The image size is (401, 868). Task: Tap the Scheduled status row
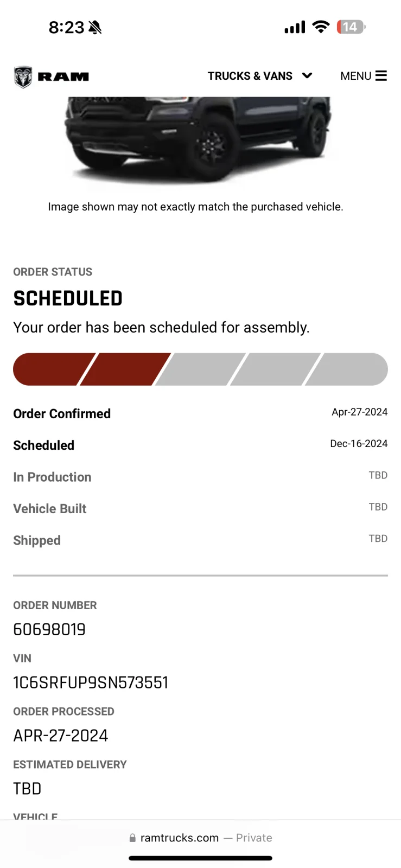(x=200, y=445)
